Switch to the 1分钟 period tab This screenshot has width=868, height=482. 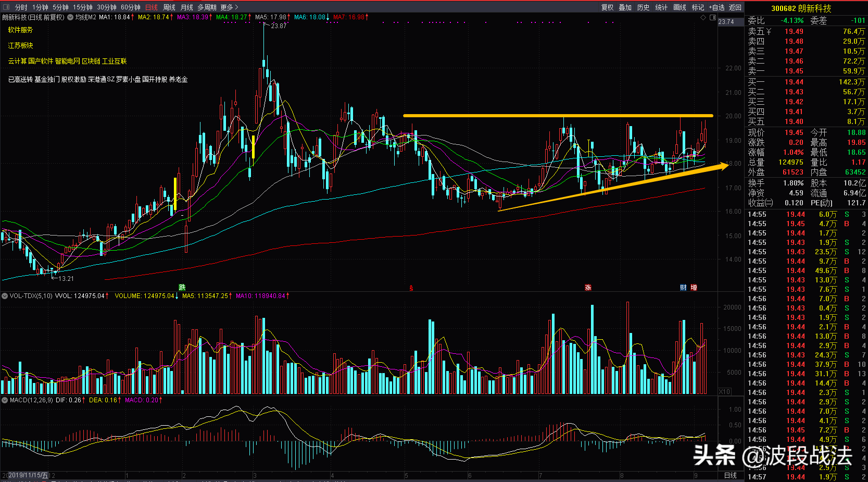coord(40,7)
